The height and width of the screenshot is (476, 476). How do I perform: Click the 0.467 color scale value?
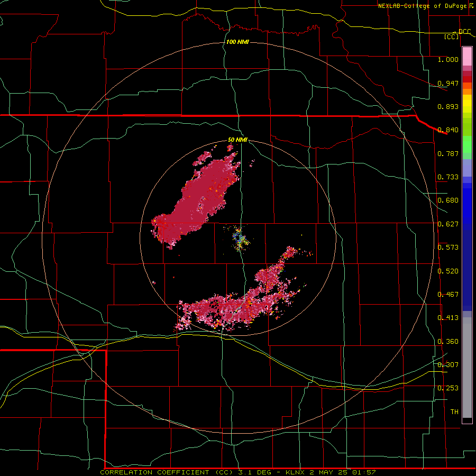pyautogui.click(x=448, y=295)
